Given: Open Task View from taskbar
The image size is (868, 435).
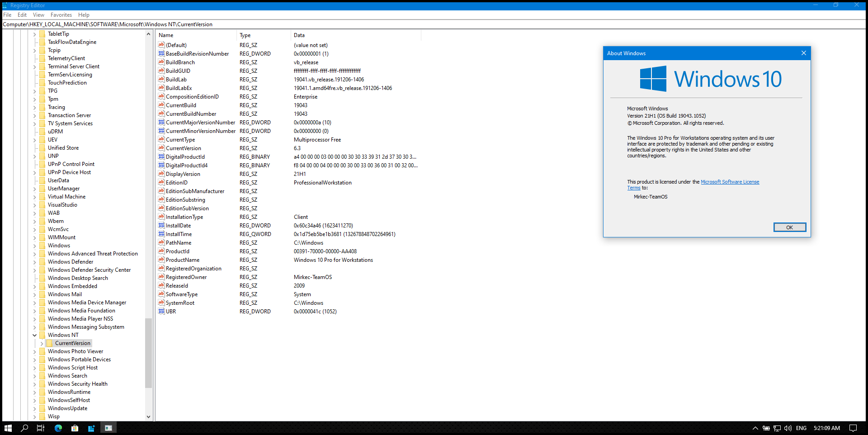Looking at the screenshot, I should pyautogui.click(x=41, y=428).
